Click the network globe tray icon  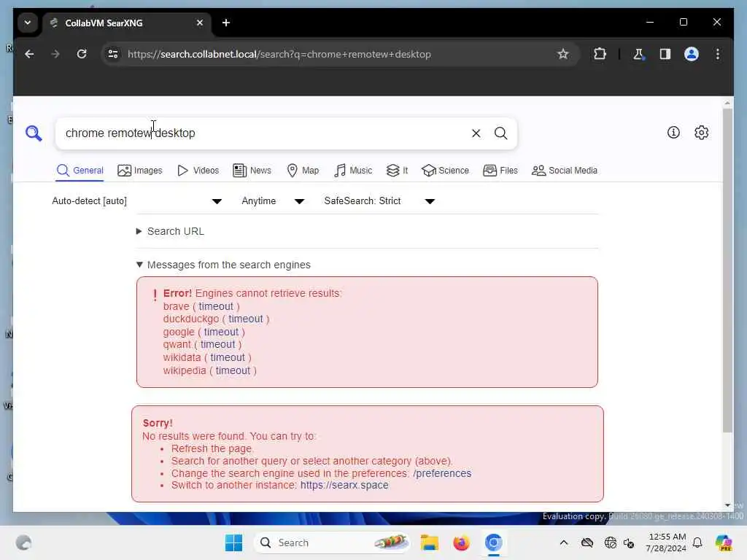click(610, 542)
